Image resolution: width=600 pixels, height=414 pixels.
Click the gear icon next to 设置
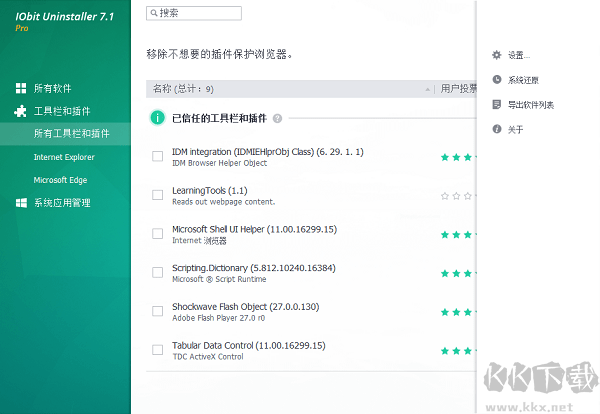point(497,55)
